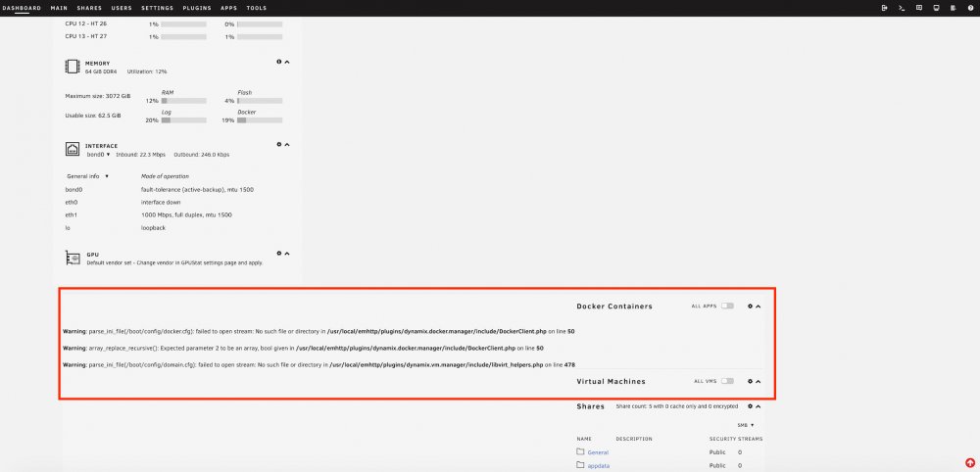Click 'Maximum size: 3072 GiB' text
Screen dimensions: 980x472
(98, 96)
